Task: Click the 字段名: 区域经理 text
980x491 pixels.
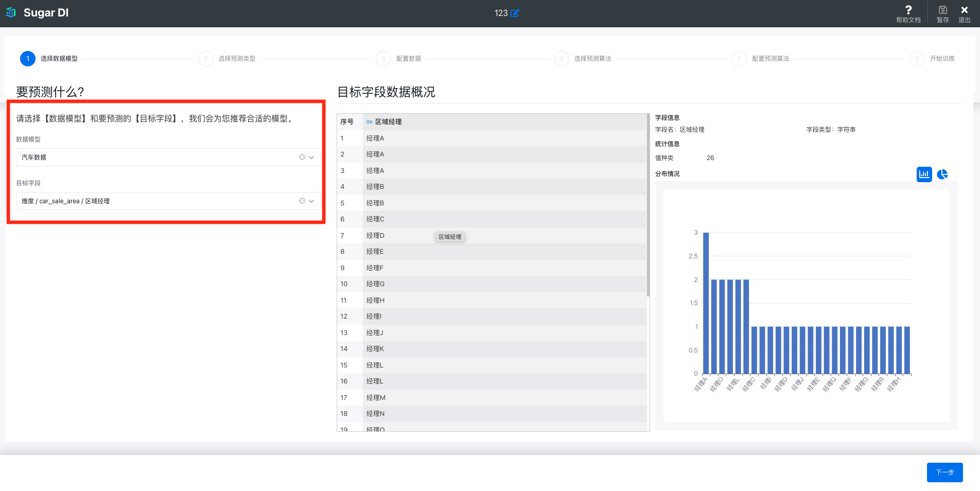Action: click(x=679, y=130)
